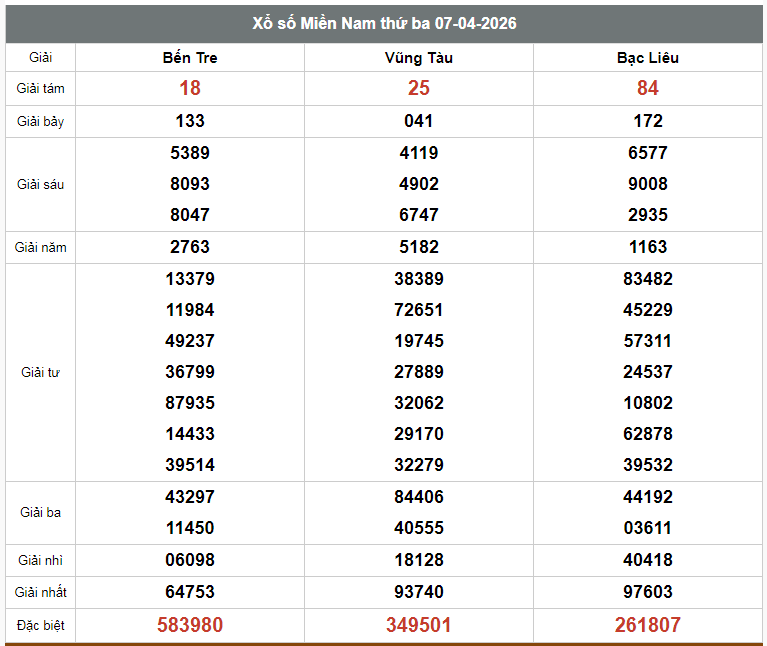The height and width of the screenshot is (646, 767).
Task: Click the table title Xổ số Miền Nam
Action: 384,23
